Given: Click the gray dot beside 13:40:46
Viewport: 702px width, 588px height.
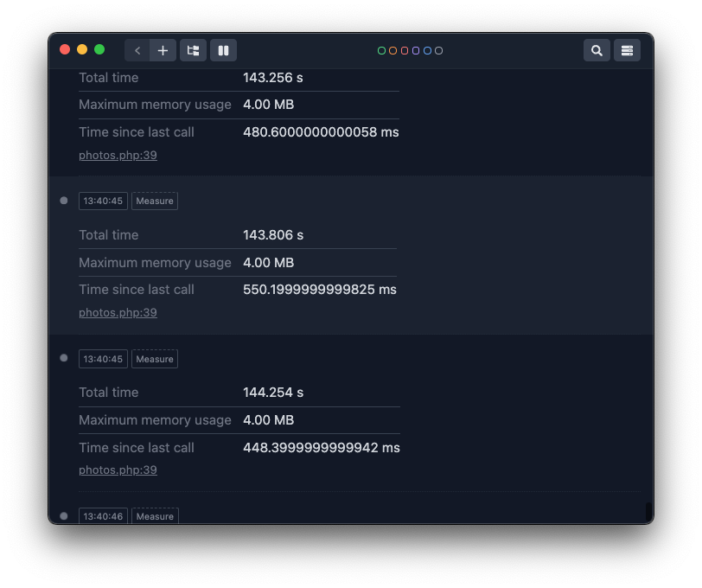Looking at the screenshot, I should [x=64, y=516].
